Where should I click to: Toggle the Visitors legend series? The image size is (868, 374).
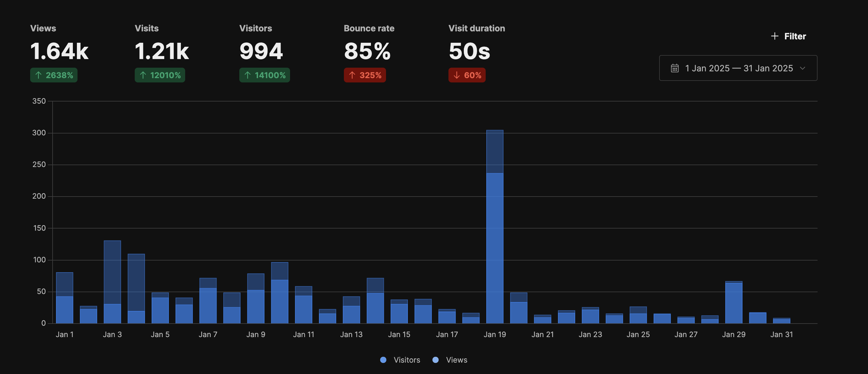[x=406, y=360]
